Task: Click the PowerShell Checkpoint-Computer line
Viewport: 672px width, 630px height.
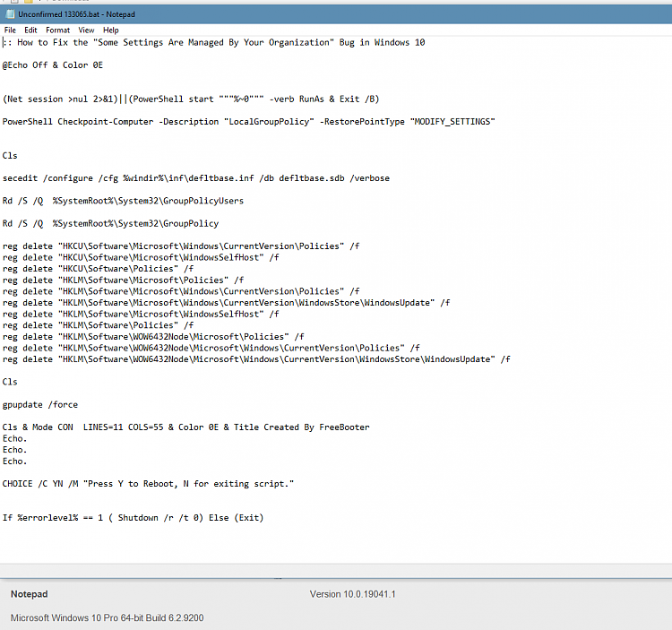Action: pos(248,122)
